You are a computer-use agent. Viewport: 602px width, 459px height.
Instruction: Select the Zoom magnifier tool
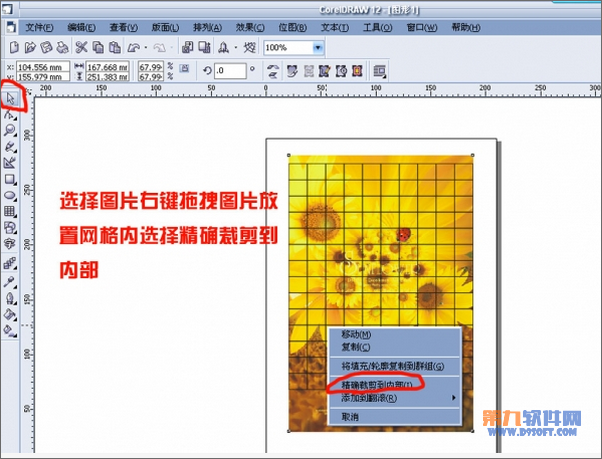coord(10,130)
